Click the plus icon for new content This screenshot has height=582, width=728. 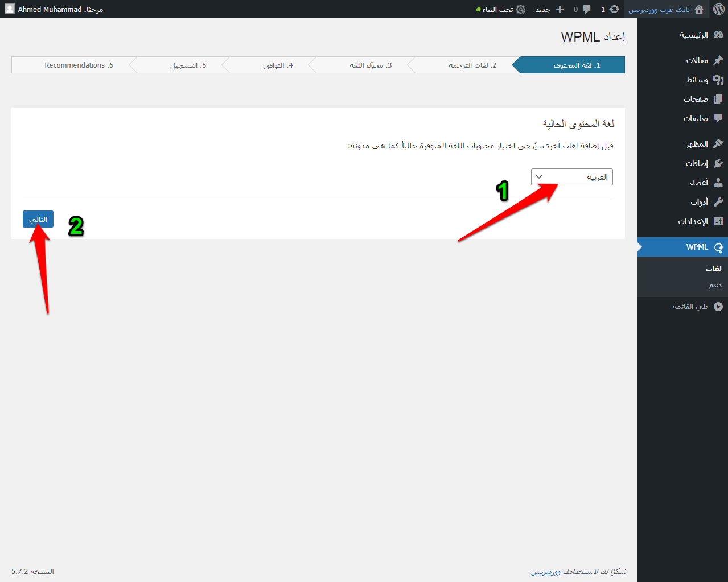[560, 9]
